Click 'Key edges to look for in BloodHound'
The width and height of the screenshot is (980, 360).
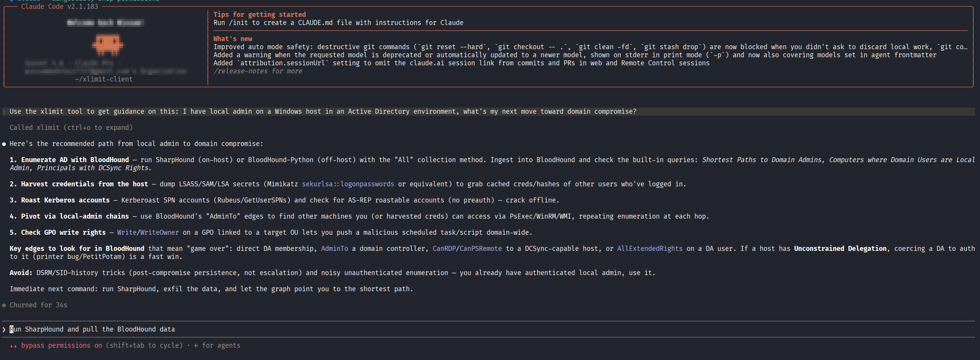pos(77,249)
